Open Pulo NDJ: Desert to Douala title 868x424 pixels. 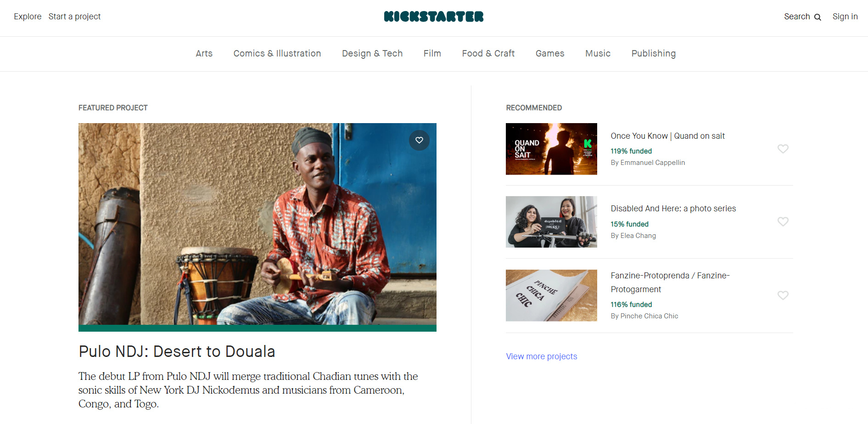[177, 351]
